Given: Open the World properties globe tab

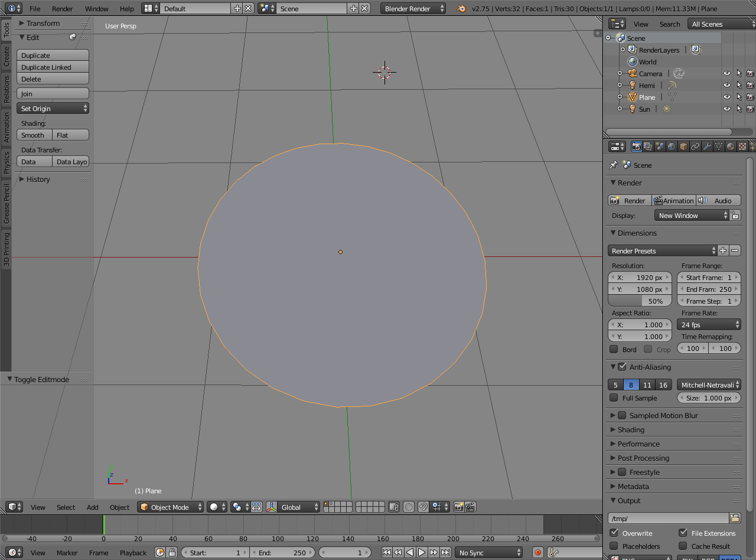Looking at the screenshot, I should point(672,146).
